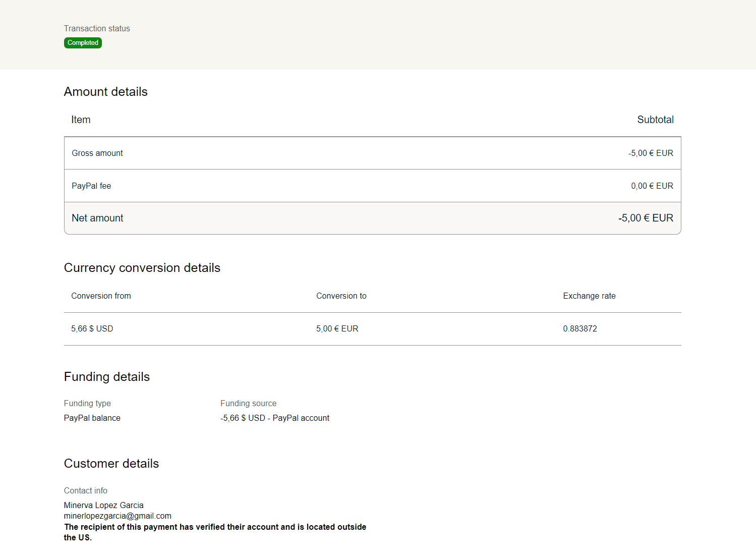Click the Currency conversion details heading

pos(142,268)
